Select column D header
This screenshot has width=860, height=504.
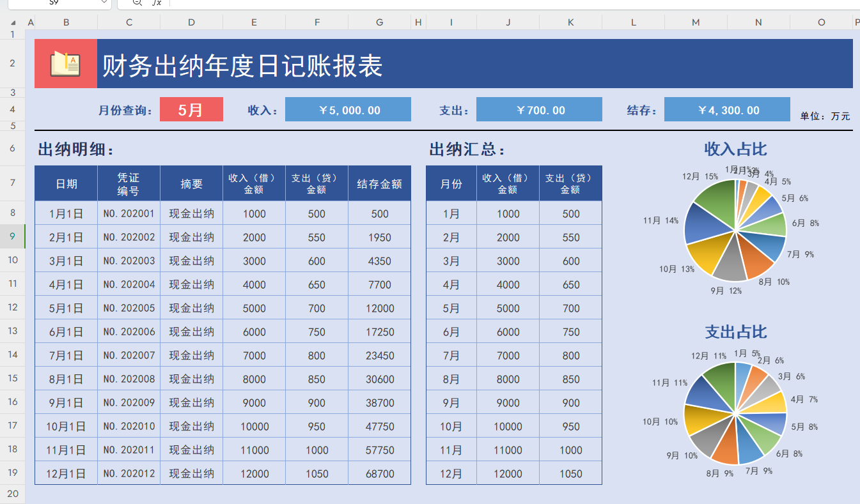pos(191,22)
